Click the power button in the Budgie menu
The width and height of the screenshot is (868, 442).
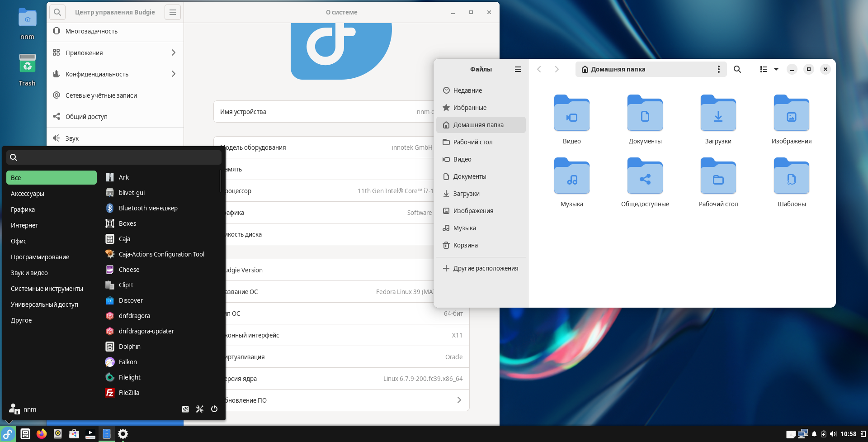coord(214,409)
